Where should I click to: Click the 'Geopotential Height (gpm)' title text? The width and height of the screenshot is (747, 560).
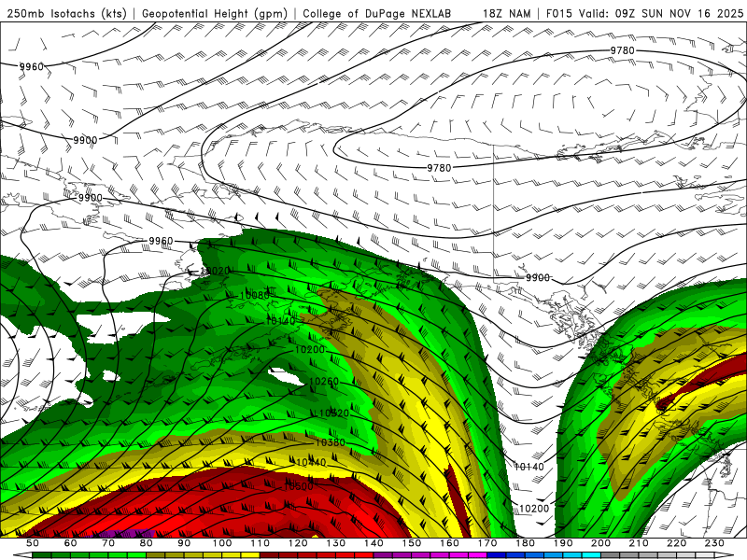point(215,13)
